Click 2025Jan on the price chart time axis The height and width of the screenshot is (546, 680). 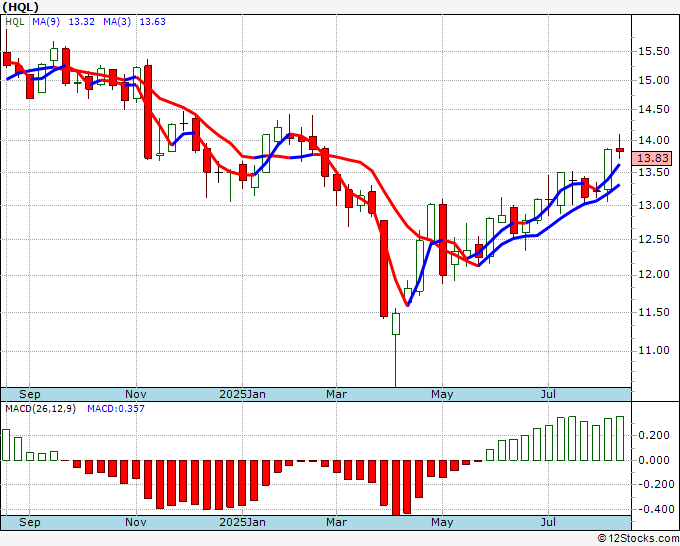point(242,394)
